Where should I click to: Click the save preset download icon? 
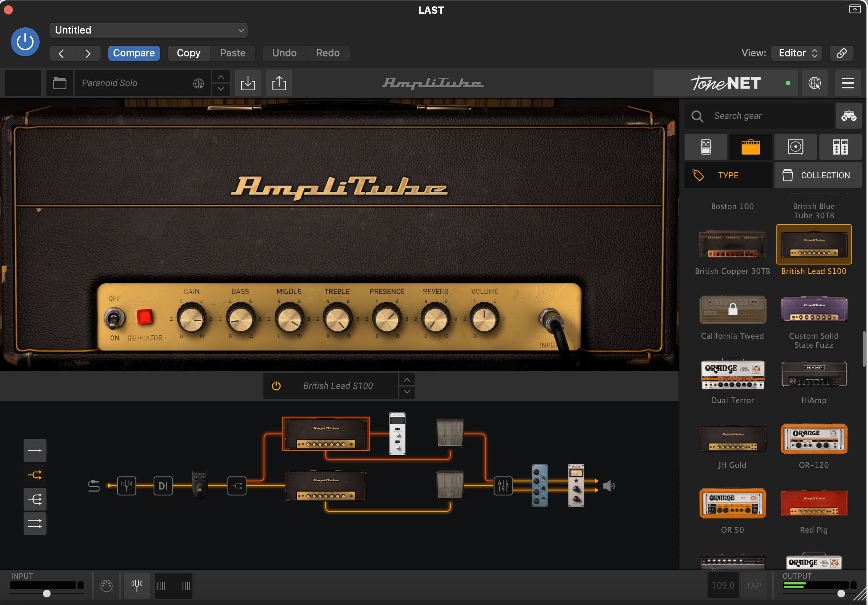pyautogui.click(x=248, y=83)
